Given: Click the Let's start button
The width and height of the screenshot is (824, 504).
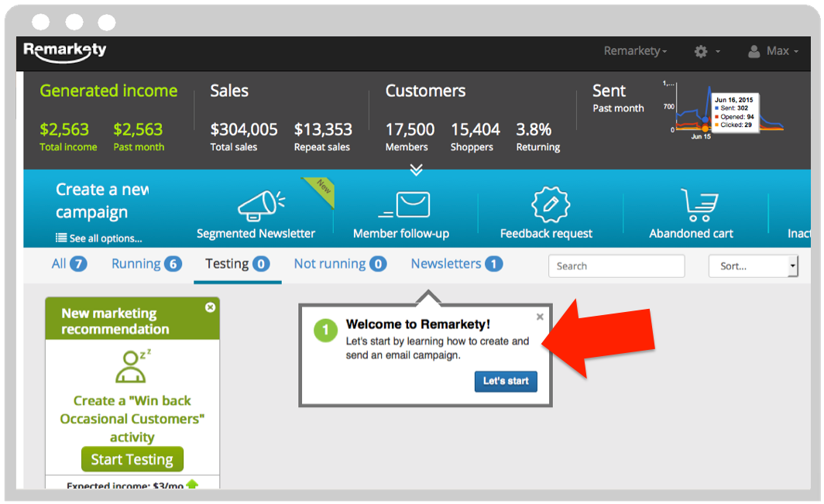Looking at the screenshot, I should pyautogui.click(x=506, y=381).
